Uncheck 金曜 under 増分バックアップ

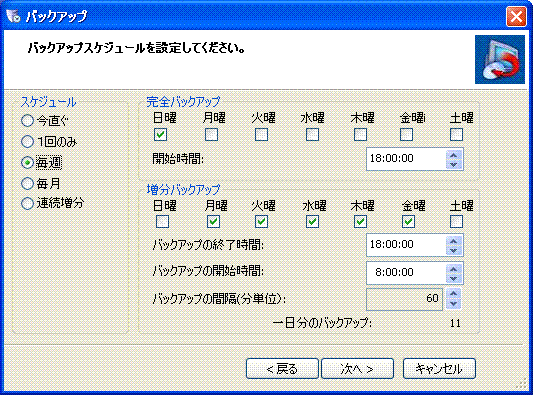pyautogui.click(x=408, y=222)
